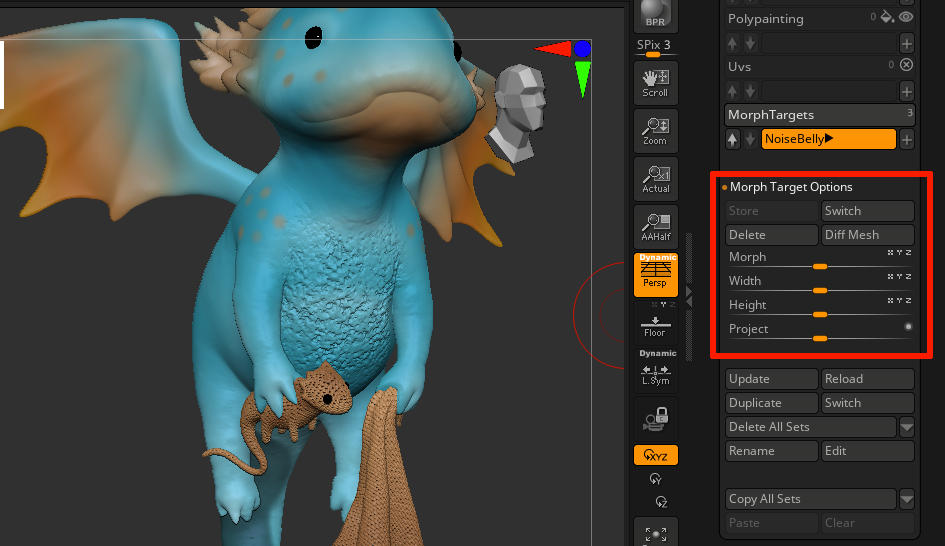Open dropdown arrow next to Delete All Sets
This screenshot has width=945, height=546.
(x=906, y=427)
